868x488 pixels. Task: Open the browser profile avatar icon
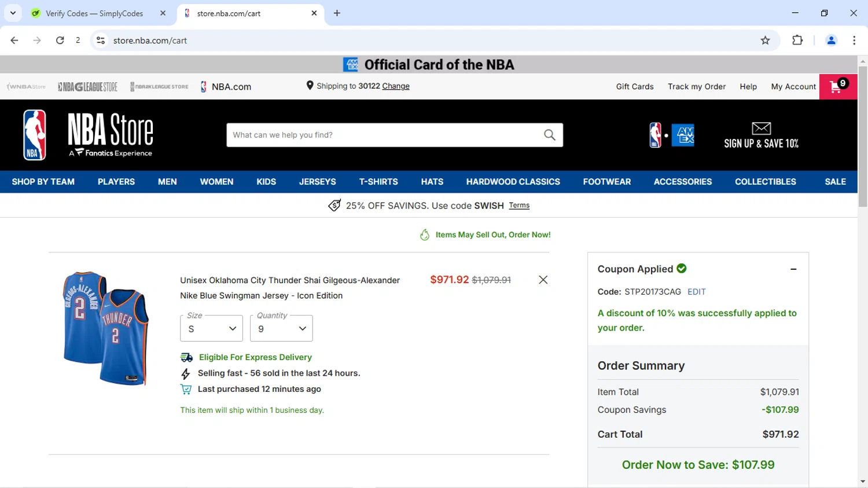point(831,41)
